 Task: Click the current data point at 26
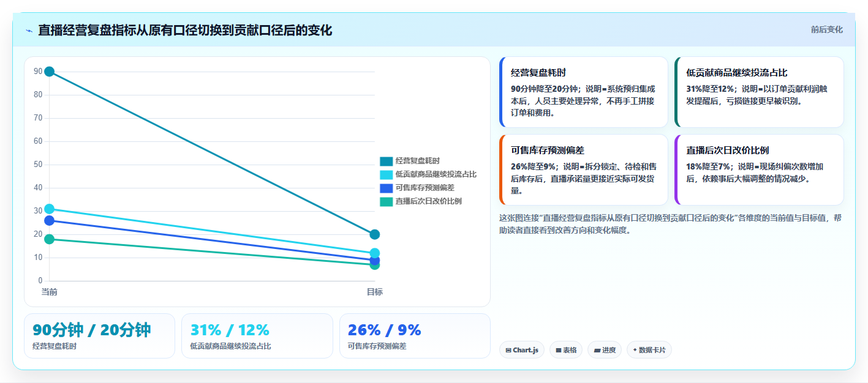pyautogui.click(x=50, y=220)
